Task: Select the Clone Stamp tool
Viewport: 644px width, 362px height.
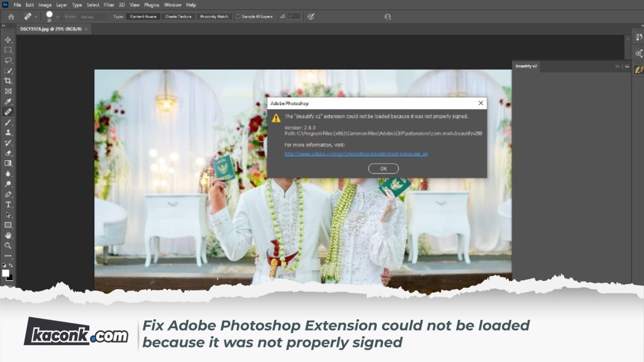Action: (x=8, y=133)
